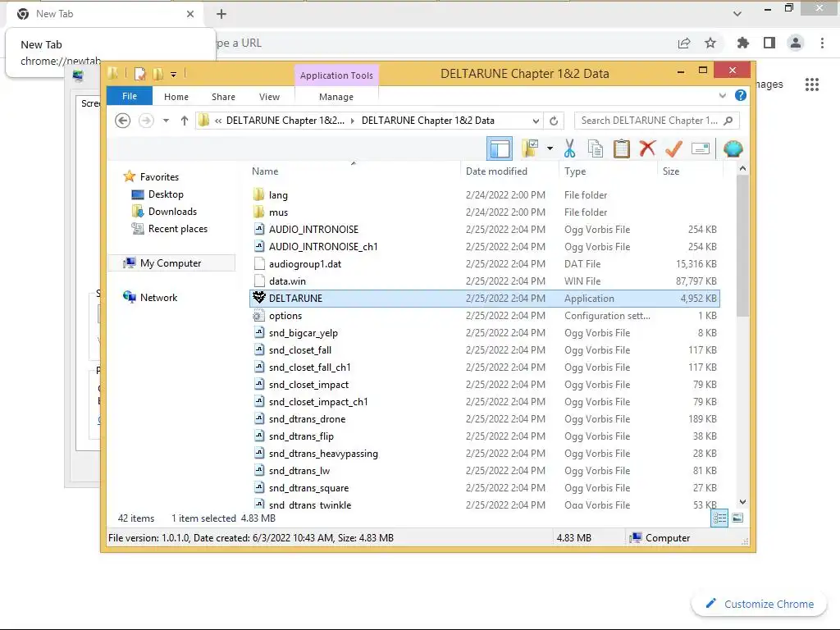The width and height of the screenshot is (840, 630).
Task: Select AUDIO_INTRONOISE_ch1 file
Action: click(484, 246)
